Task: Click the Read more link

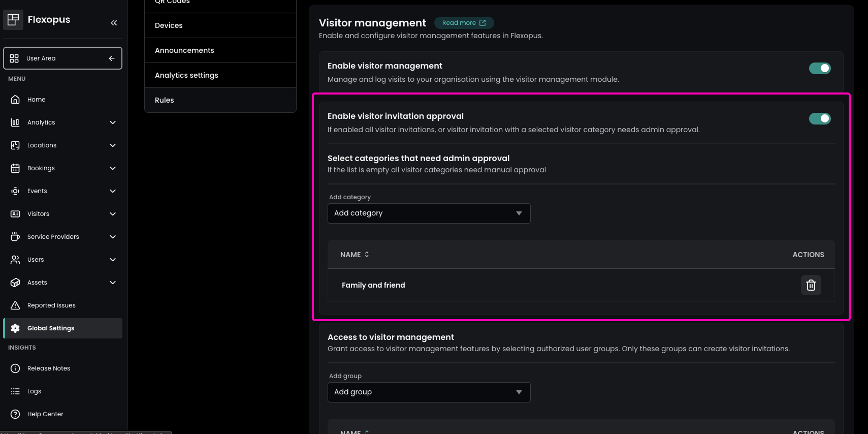Action: click(x=464, y=23)
